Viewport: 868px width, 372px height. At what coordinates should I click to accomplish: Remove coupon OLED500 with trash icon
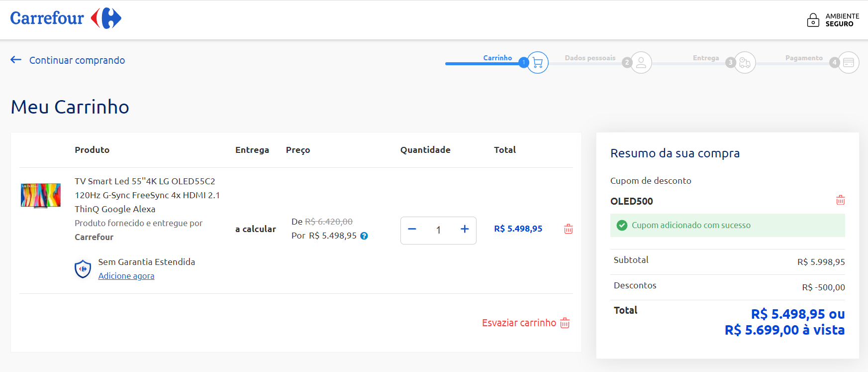[x=841, y=200]
